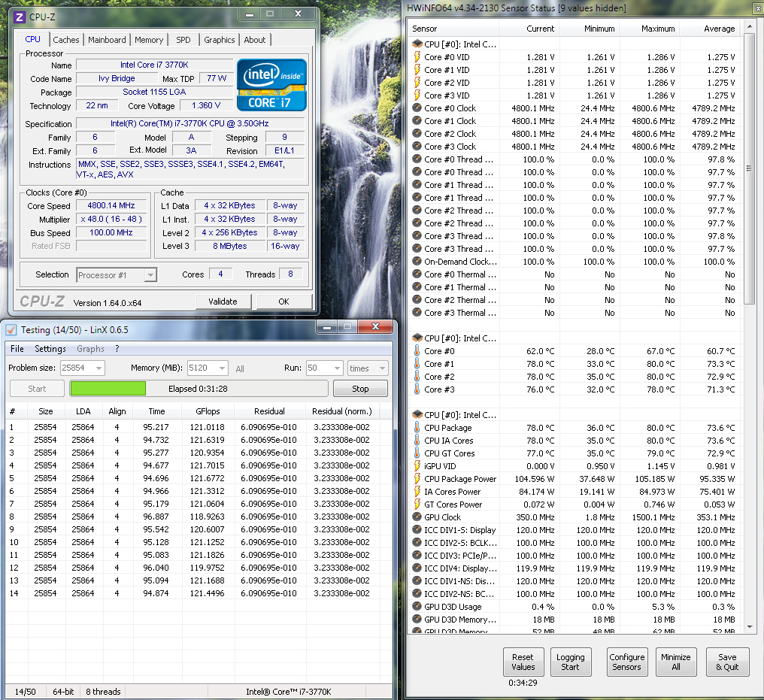The height and width of the screenshot is (700, 764).
Task: Switch to the SPD tab in CPU-Z
Action: click(183, 40)
